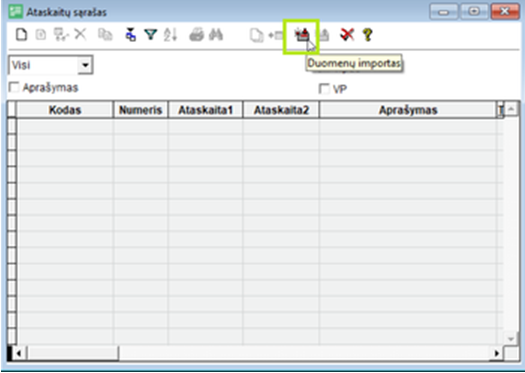Open help with yellow question mark
525x373 pixels.
click(x=367, y=35)
